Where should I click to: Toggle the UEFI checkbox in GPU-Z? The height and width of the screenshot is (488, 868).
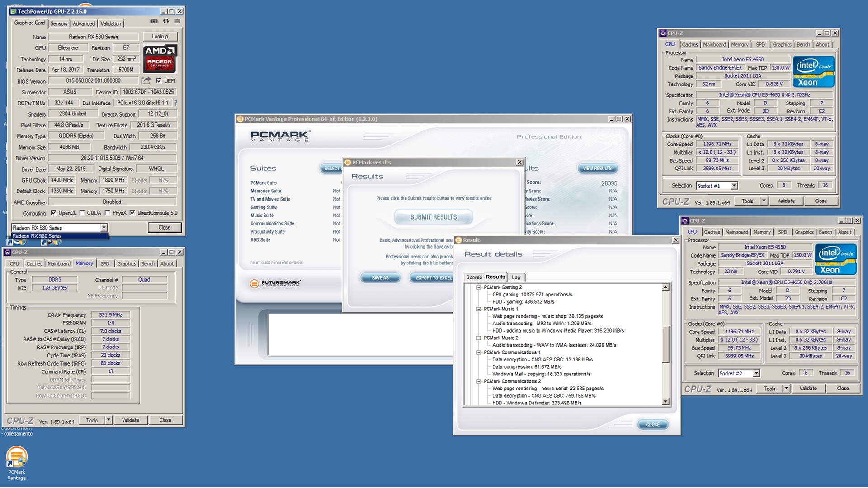coord(159,81)
